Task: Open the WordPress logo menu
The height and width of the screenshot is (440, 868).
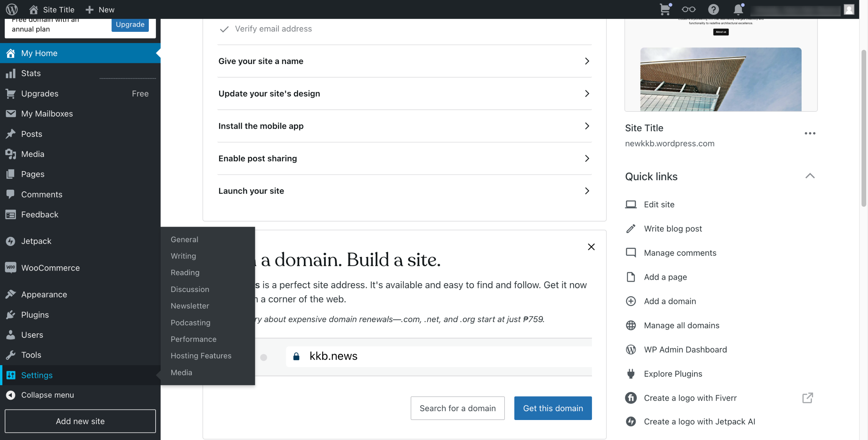Action: 12,9
